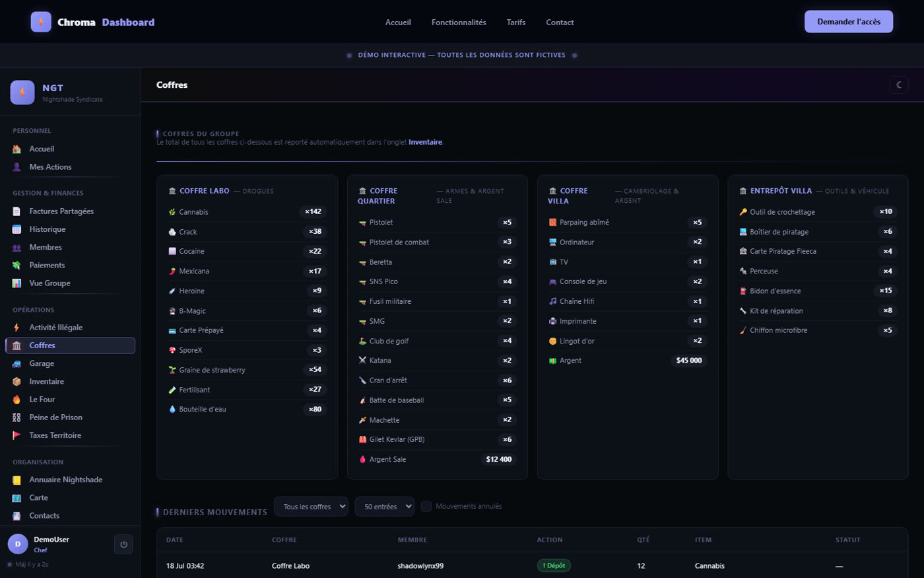Click the power logout icon
Image resolution: width=924 pixels, height=578 pixels.
(x=123, y=544)
